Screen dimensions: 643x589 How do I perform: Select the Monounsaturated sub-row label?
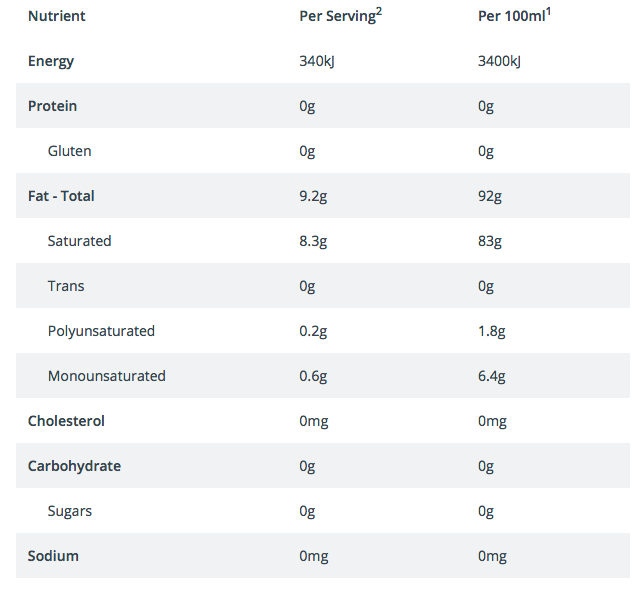pyautogui.click(x=107, y=376)
